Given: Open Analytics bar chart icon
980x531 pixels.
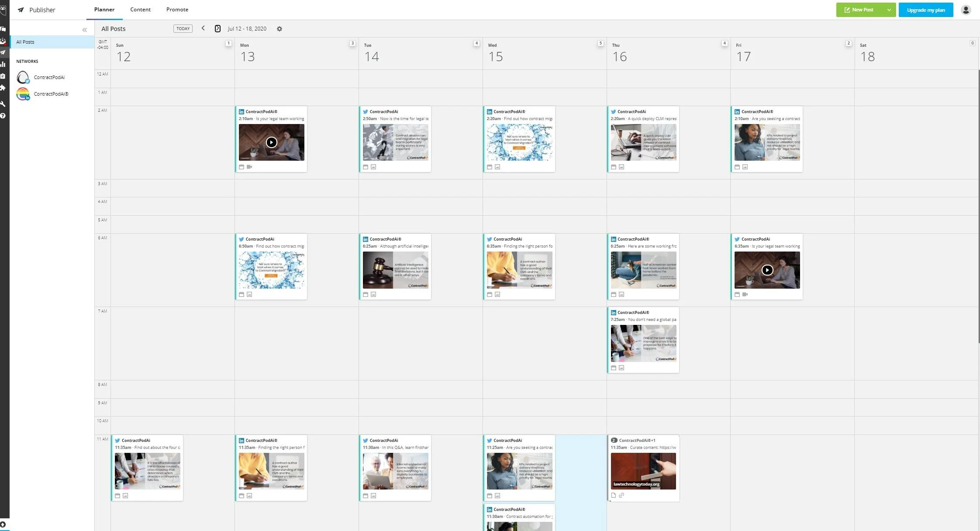Looking at the screenshot, I should point(3,64).
